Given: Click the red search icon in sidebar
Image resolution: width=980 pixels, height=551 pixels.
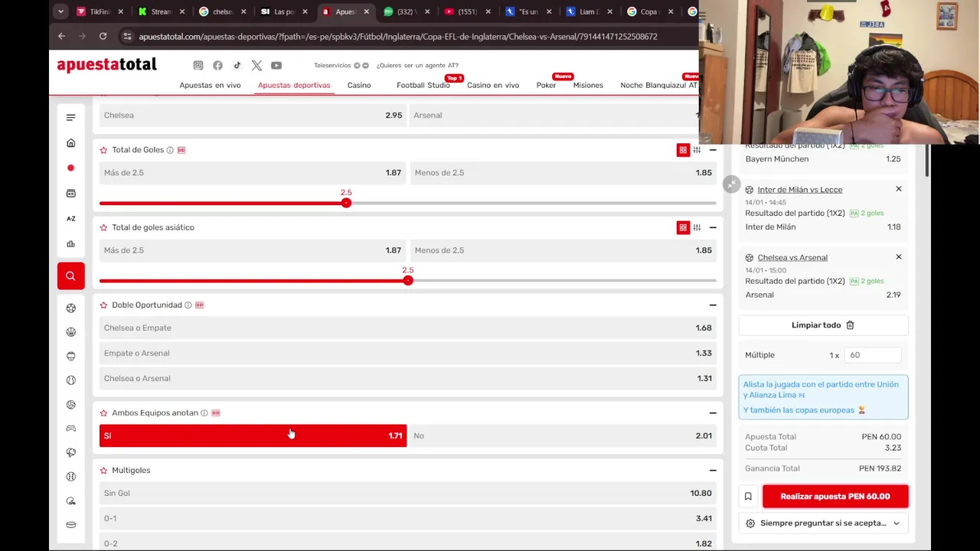Looking at the screenshot, I should tap(70, 275).
